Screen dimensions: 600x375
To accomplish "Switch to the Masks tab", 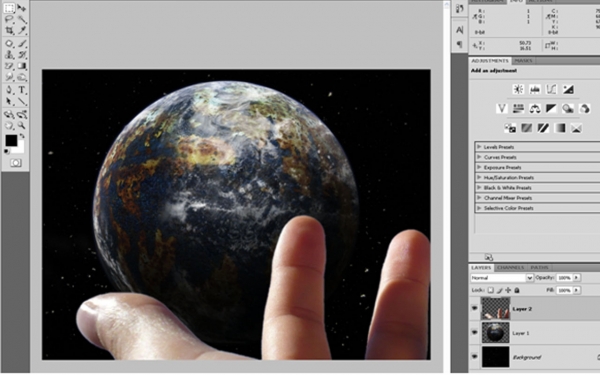I will 523,61.
